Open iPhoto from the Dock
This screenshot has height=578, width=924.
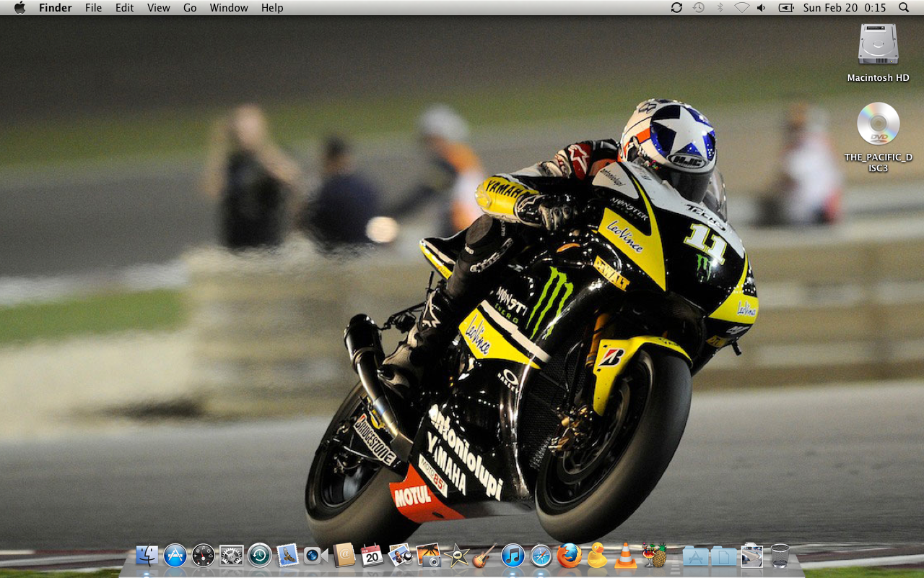point(428,555)
